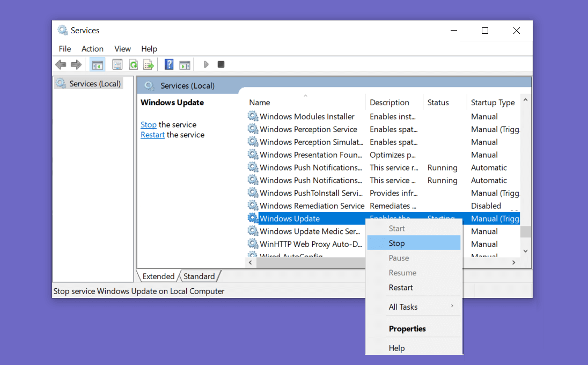Click the status bar text Stop service Windows Update
Viewport: 588px width, 365px height.
139,291
